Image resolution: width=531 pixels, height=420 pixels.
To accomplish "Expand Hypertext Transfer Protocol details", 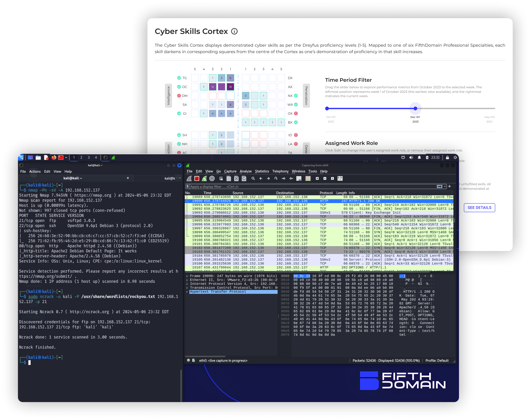I will click(187, 292).
